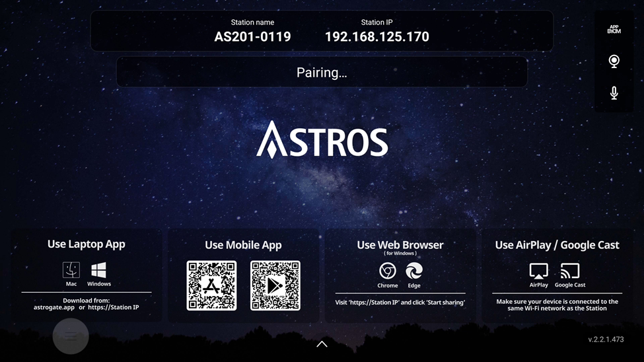Select the station name AS201-0119
Viewport: 644px width, 362px height.
pos(252,37)
